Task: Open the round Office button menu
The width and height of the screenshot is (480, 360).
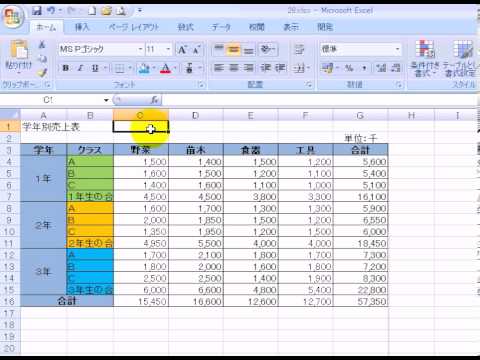Action: coord(13,17)
